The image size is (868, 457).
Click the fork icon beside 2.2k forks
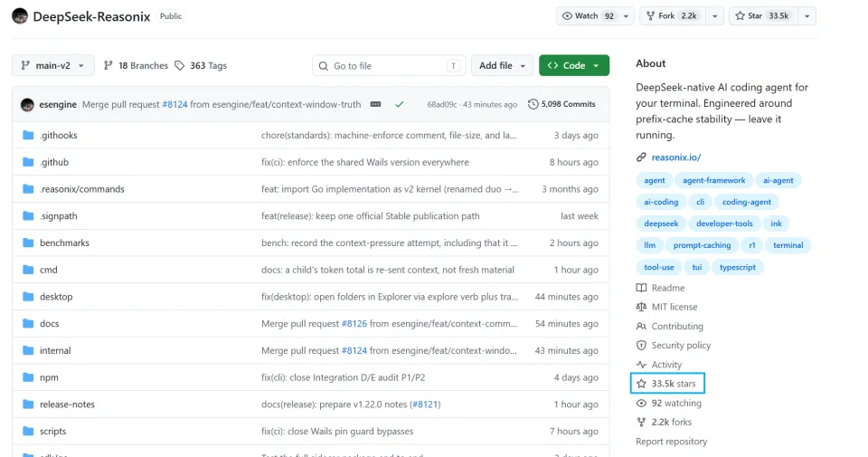click(x=641, y=422)
